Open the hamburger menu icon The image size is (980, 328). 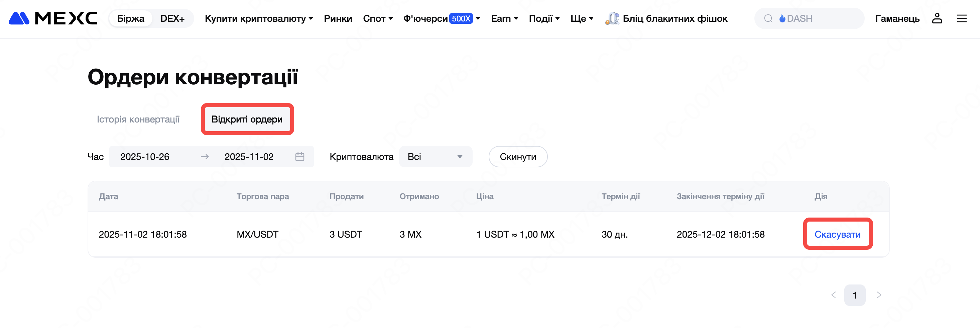pyautogui.click(x=961, y=18)
